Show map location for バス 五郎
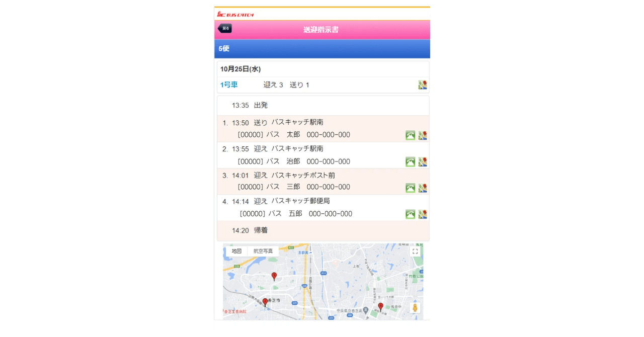The height and width of the screenshot is (337, 644). click(423, 214)
